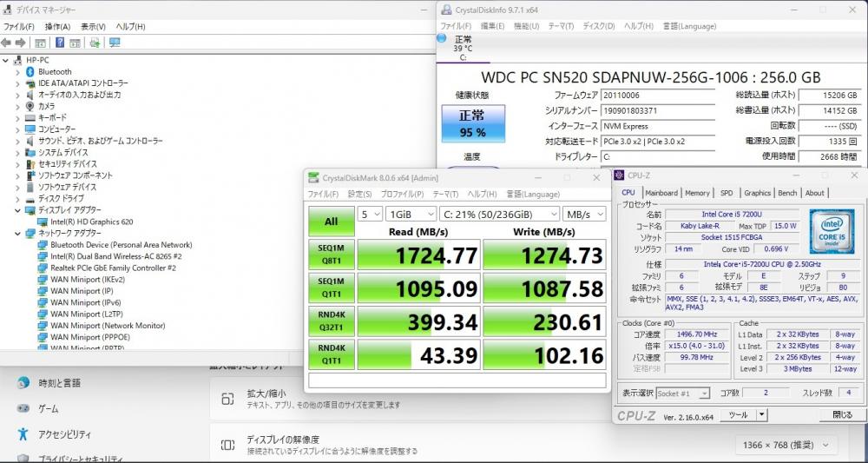Image resolution: width=868 pixels, height=463 pixels.
Task: Expand システム デバイス node
Action: 17,152
